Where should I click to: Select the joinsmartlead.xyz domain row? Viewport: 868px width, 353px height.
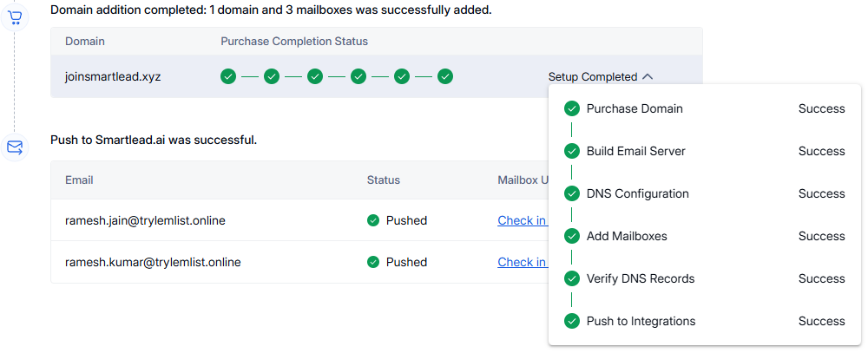pos(113,76)
